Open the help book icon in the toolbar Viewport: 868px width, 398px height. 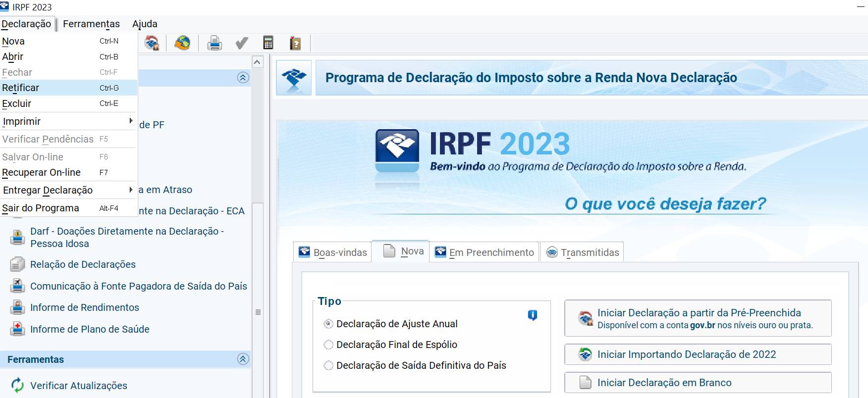[x=295, y=43]
